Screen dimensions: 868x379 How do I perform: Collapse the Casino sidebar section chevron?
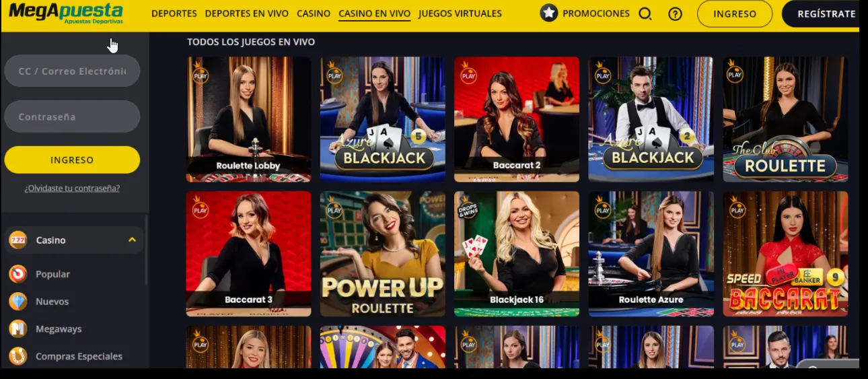[132, 240]
